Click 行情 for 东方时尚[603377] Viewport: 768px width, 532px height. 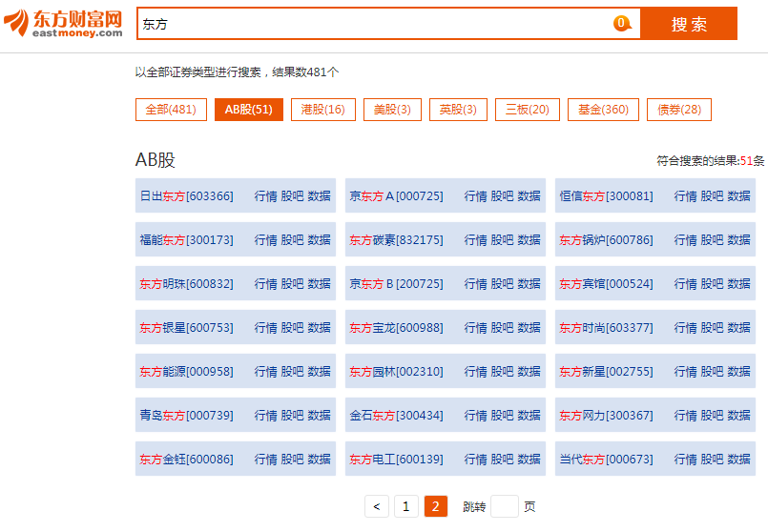click(x=686, y=327)
